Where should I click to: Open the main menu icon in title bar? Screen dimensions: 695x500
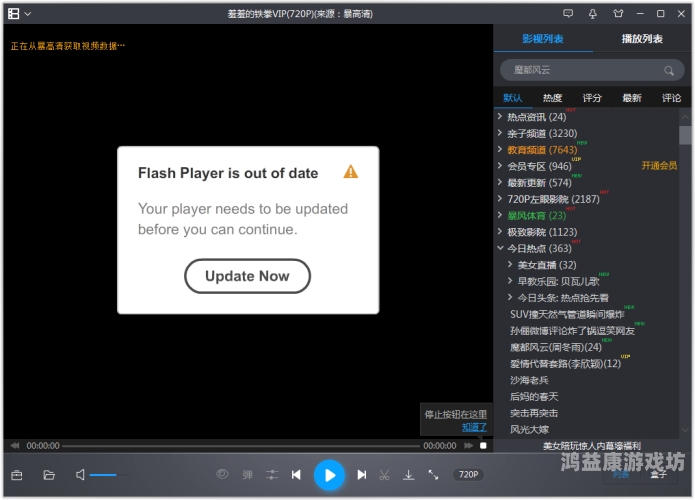(14, 14)
